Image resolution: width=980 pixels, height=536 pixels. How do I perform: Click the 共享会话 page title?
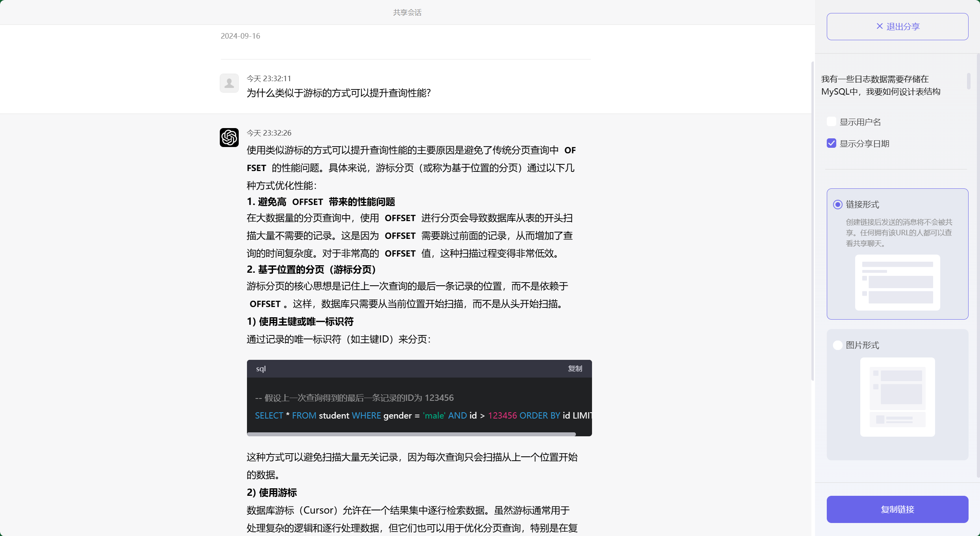point(407,12)
